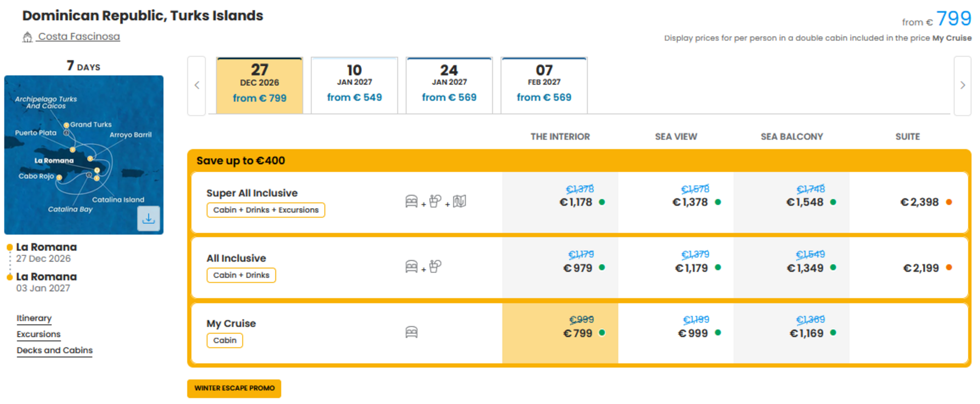Click the excursions map icon in Super All Inclusive
Viewport: 980px width, 404px height.
(459, 201)
